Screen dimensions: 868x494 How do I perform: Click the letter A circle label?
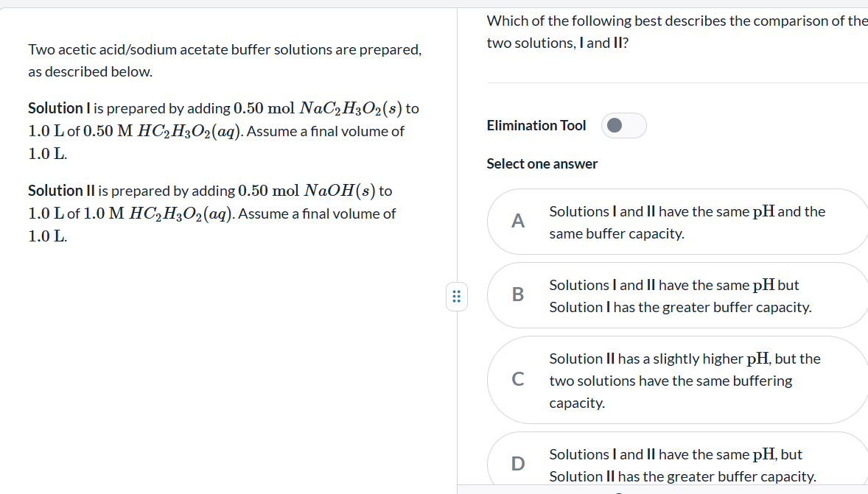[x=518, y=222]
